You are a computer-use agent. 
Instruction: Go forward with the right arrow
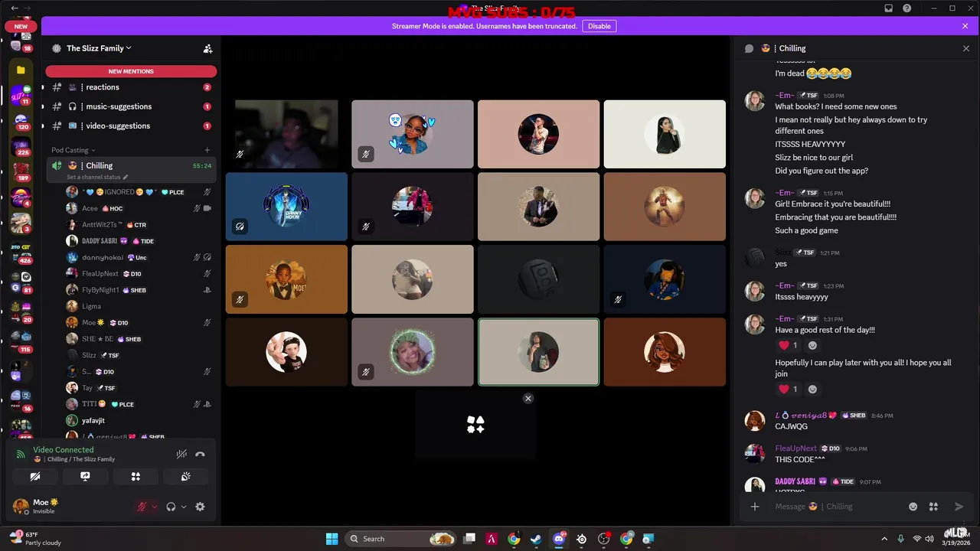(x=28, y=8)
